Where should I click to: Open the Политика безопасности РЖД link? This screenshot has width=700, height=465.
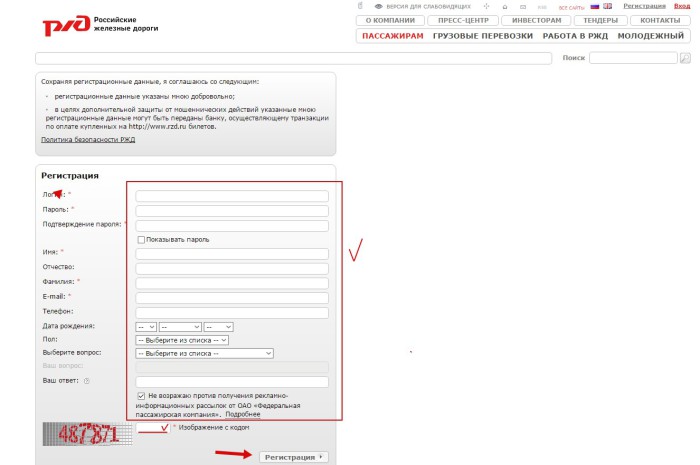click(x=87, y=140)
